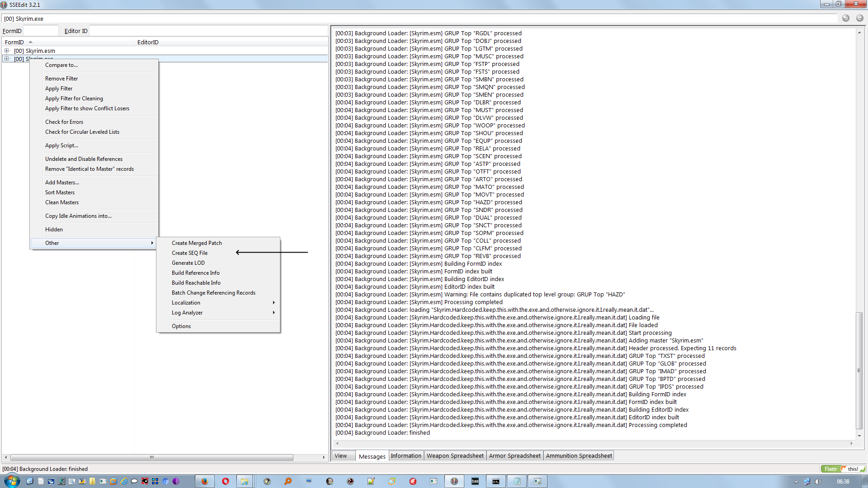Open the Windows Start menu
The width and height of the screenshot is (868, 488).
pyautogui.click(x=12, y=481)
